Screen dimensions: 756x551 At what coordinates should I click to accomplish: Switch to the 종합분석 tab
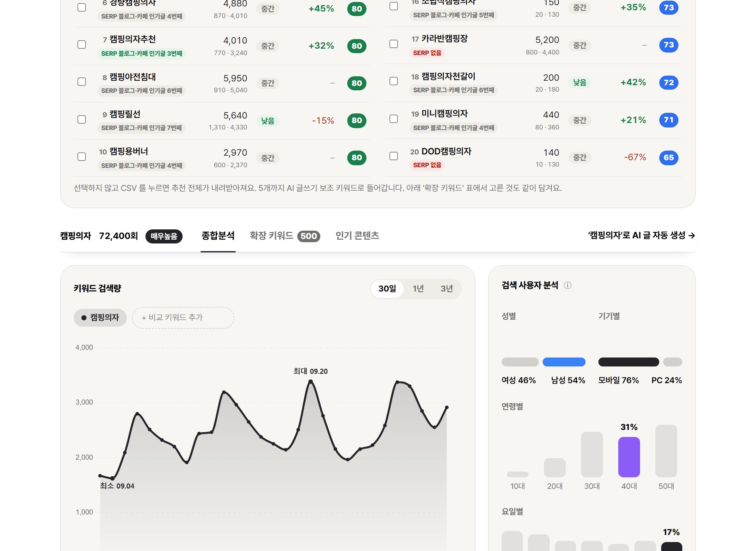click(218, 236)
